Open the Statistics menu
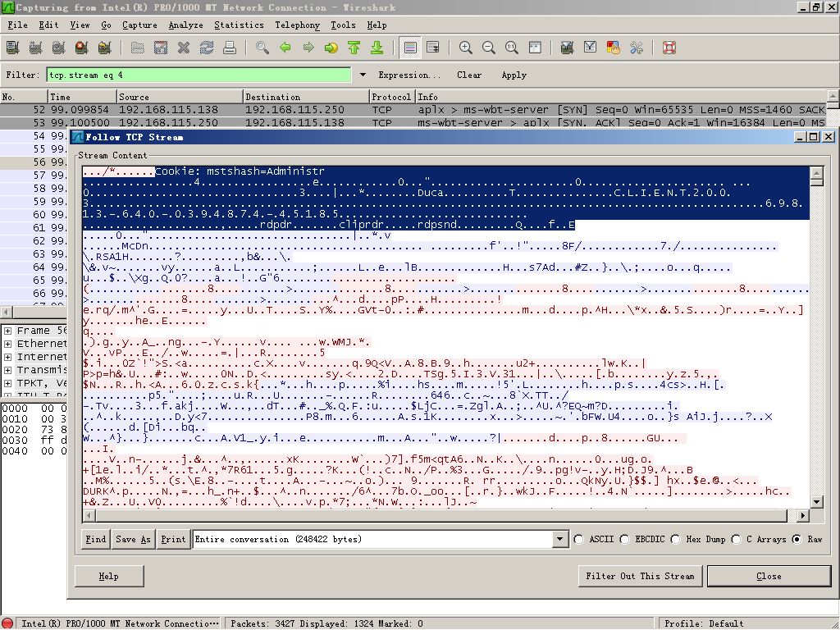The image size is (840, 630). point(239,25)
